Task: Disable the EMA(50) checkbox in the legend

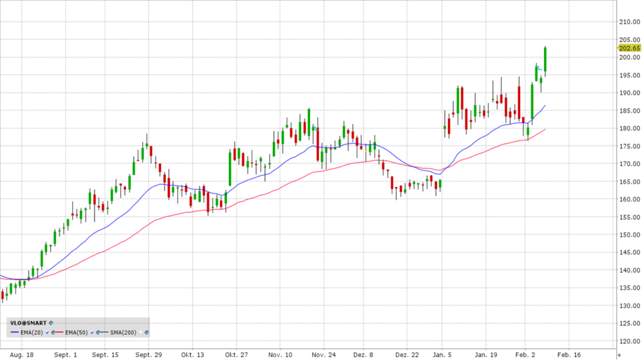Action: (92, 332)
